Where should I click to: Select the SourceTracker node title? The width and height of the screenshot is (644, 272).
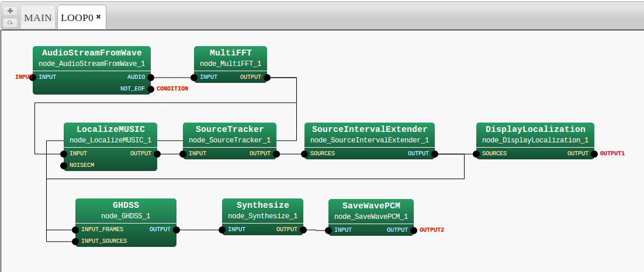pyautogui.click(x=230, y=129)
